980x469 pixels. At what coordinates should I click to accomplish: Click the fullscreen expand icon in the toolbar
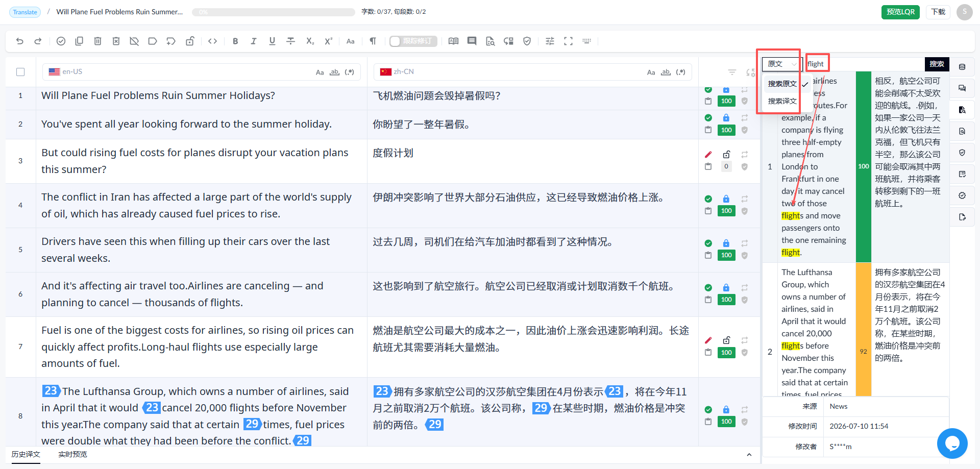click(x=568, y=41)
